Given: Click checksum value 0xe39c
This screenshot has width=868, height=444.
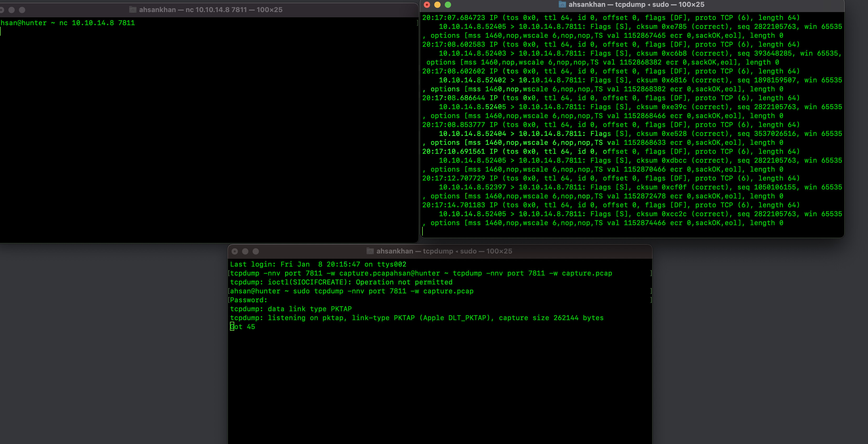Looking at the screenshot, I should click(x=674, y=107).
